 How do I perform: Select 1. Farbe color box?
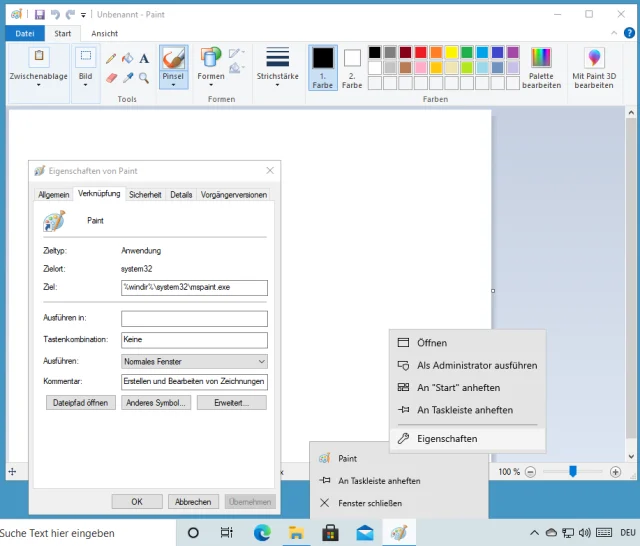coord(323,66)
